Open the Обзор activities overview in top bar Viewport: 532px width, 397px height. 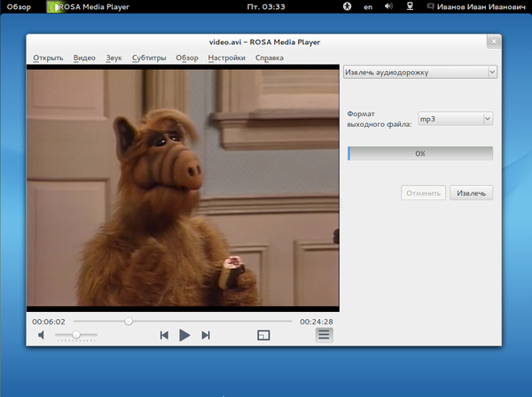click(19, 7)
